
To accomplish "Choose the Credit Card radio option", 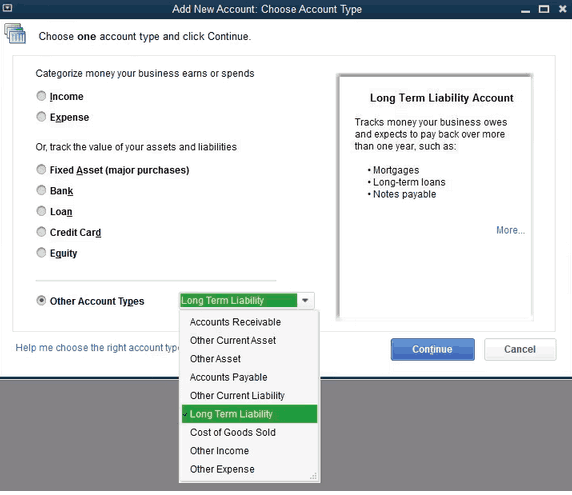I will click(41, 232).
